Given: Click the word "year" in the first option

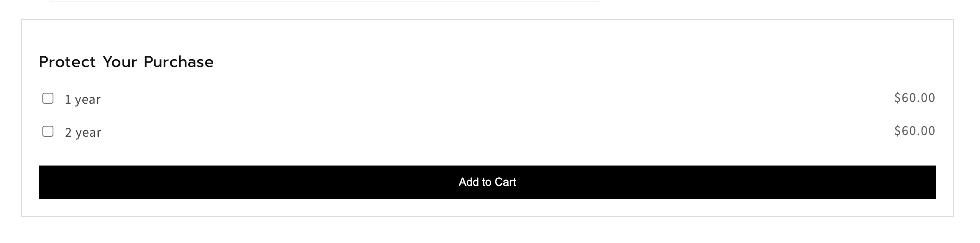Looking at the screenshot, I should [88, 100].
